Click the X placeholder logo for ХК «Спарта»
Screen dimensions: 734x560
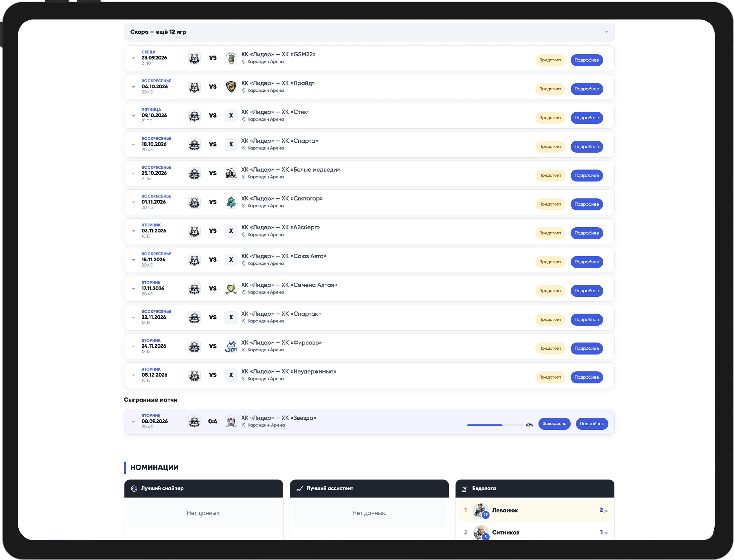click(231, 144)
